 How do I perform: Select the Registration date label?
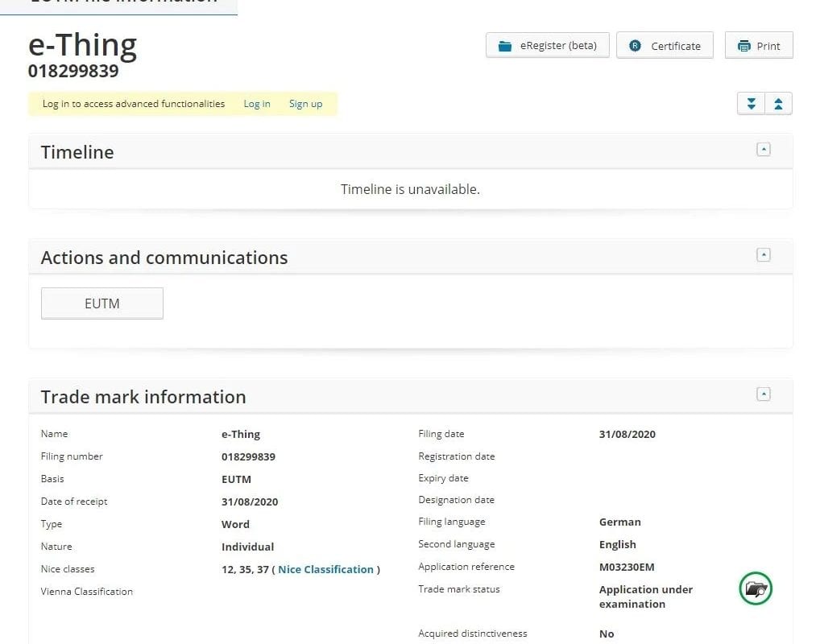(x=457, y=456)
